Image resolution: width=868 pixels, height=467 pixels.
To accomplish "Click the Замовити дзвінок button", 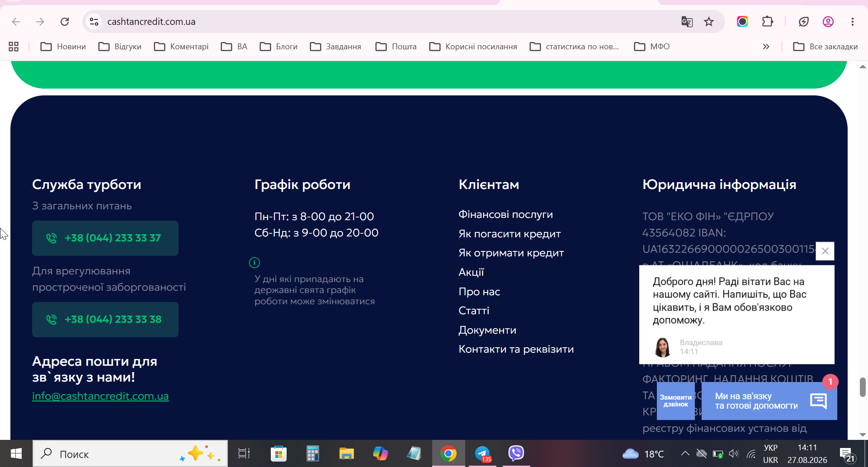I will 675,401.
